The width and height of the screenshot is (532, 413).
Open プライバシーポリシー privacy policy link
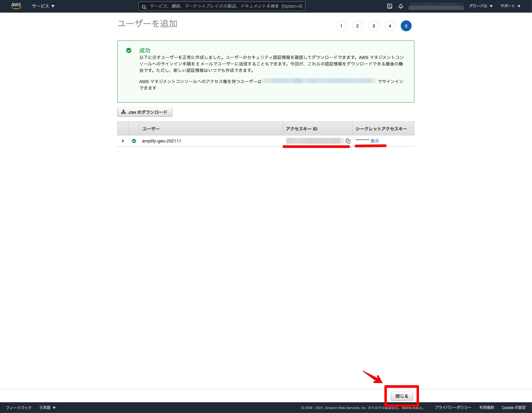click(453, 408)
